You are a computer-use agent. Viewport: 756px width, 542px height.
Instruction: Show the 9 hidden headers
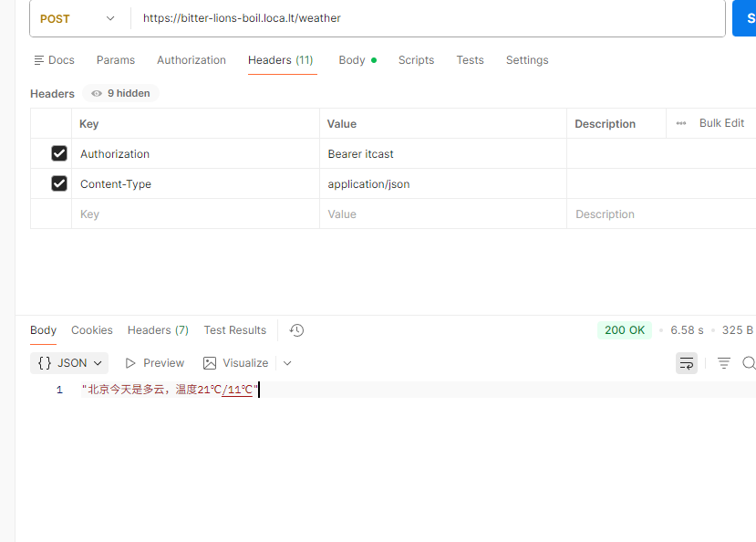coord(120,93)
